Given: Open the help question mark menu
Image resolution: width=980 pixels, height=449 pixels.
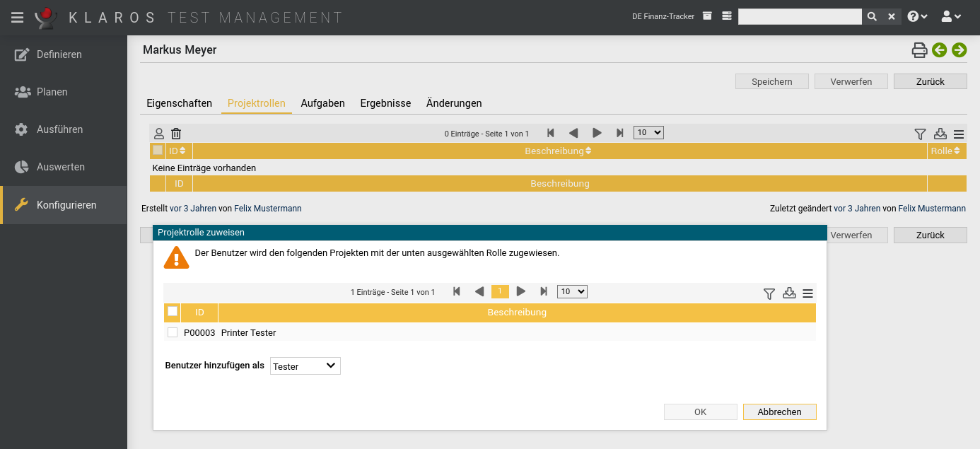Looking at the screenshot, I should coord(918,16).
